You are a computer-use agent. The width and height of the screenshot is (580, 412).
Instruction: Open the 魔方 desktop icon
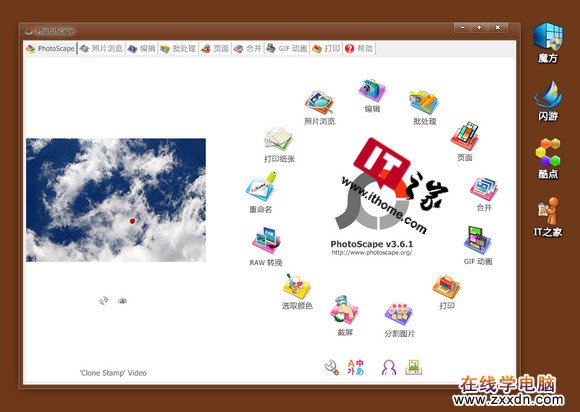548,42
